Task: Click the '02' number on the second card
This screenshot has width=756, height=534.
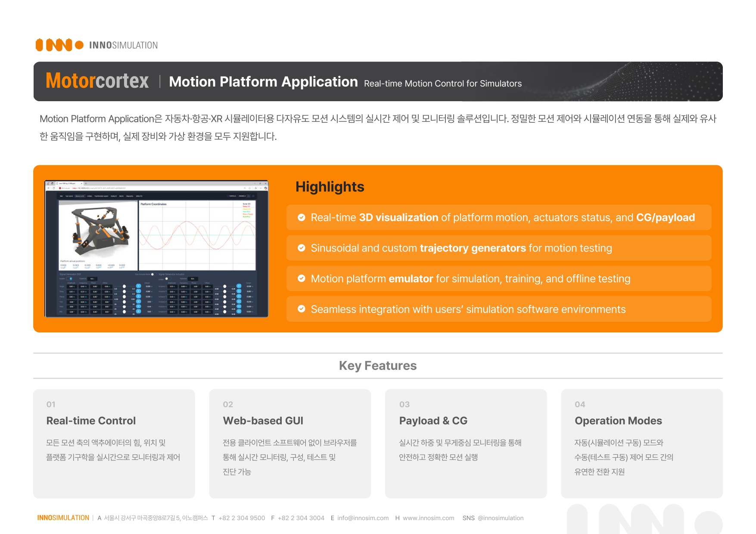Action: point(228,404)
